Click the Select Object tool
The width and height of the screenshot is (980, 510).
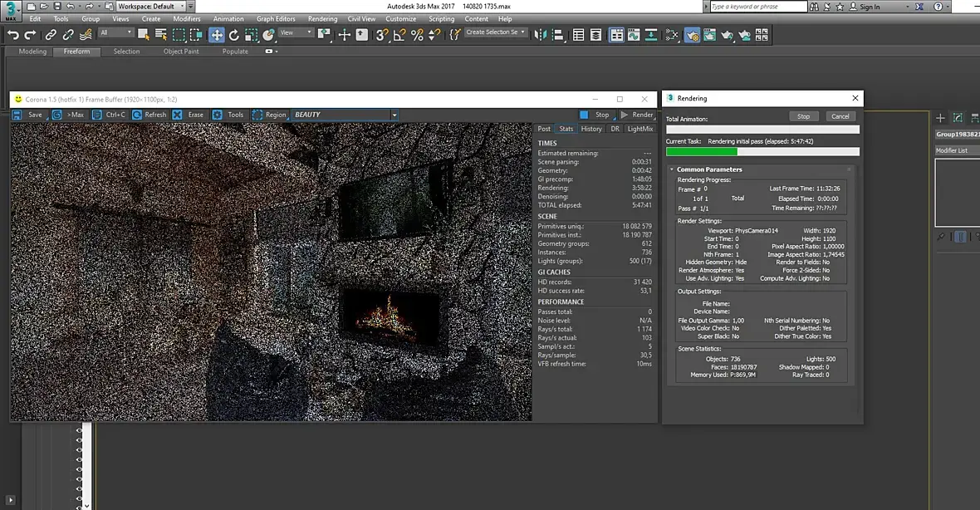click(144, 35)
